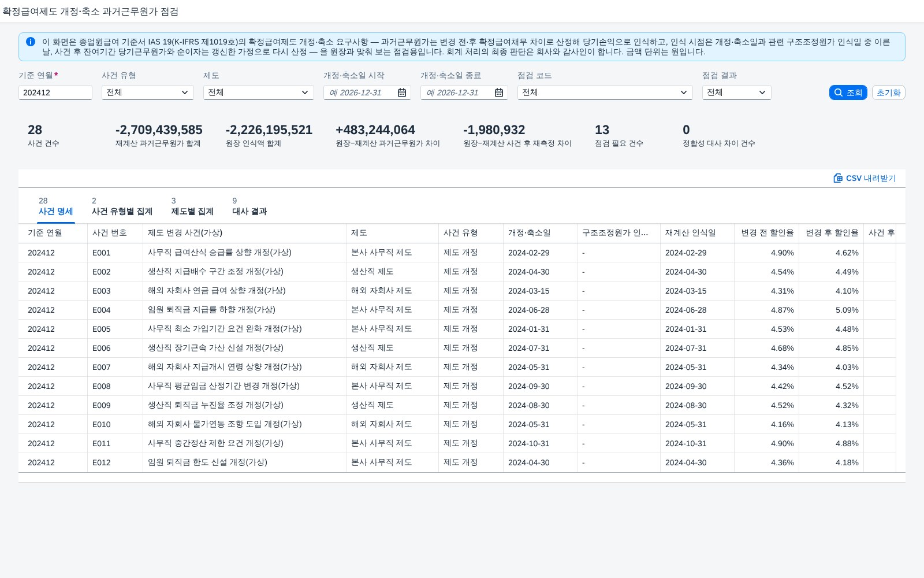Expand the 제도 filter dropdown
This screenshot has width=924, height=578.
click(259, 92)
